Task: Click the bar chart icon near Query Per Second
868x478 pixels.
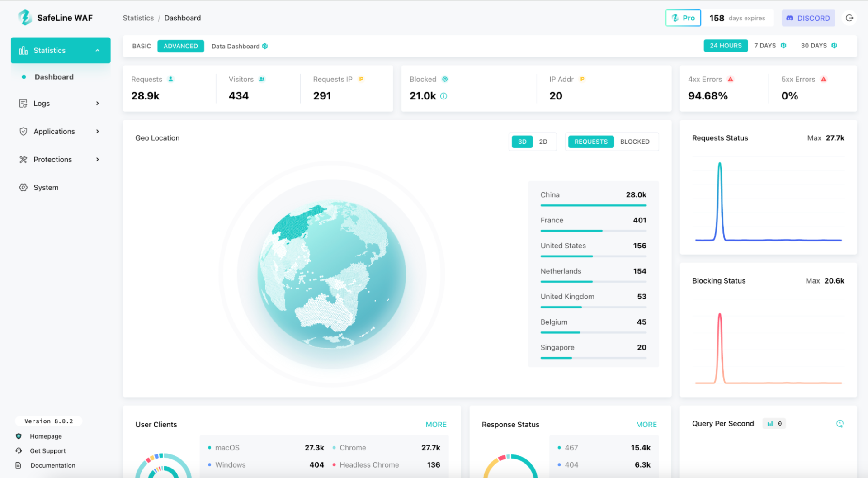Action: pos(770,424)
